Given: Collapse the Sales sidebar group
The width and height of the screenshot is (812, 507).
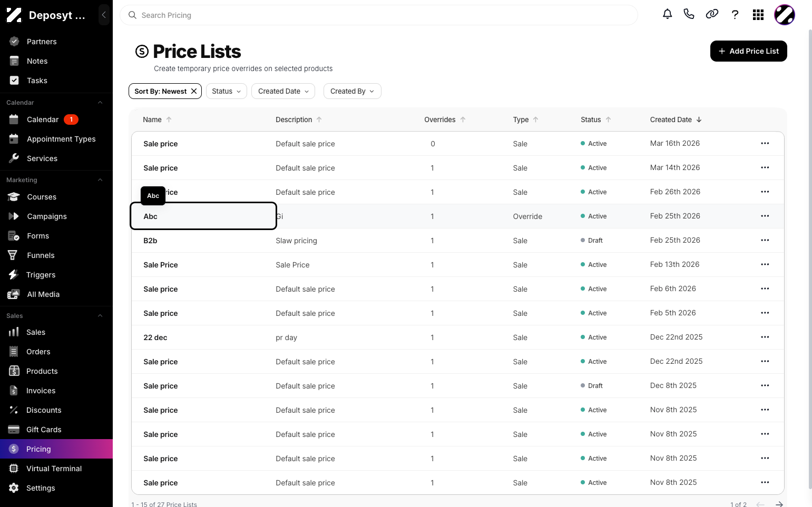Looking at the screenshot, I should click(100, 316).
